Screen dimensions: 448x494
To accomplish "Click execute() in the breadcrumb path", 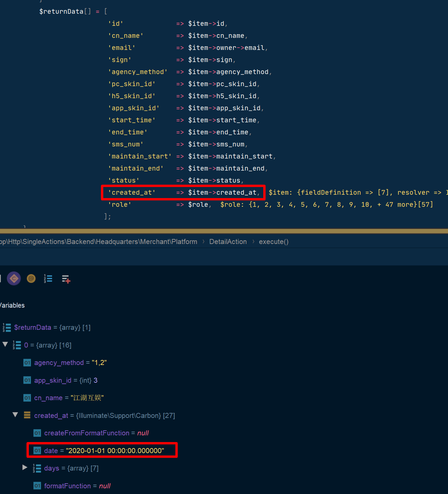I will coord(273,241).
